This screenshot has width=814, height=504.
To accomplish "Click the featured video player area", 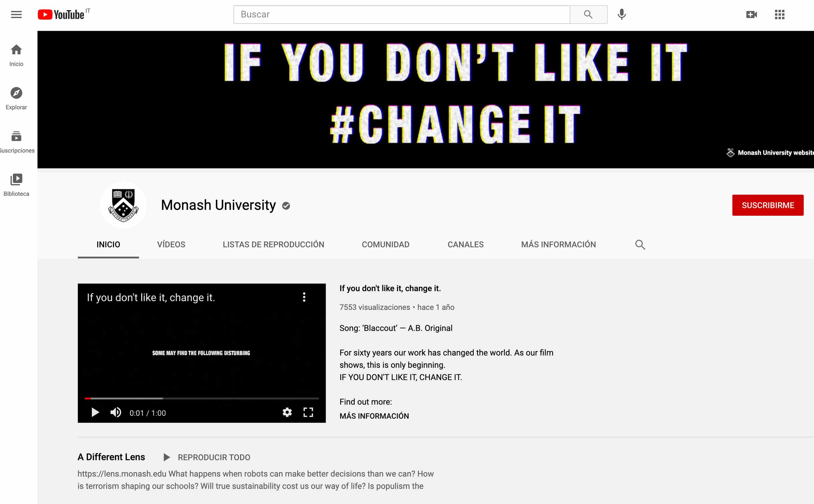I will [202, 353].
